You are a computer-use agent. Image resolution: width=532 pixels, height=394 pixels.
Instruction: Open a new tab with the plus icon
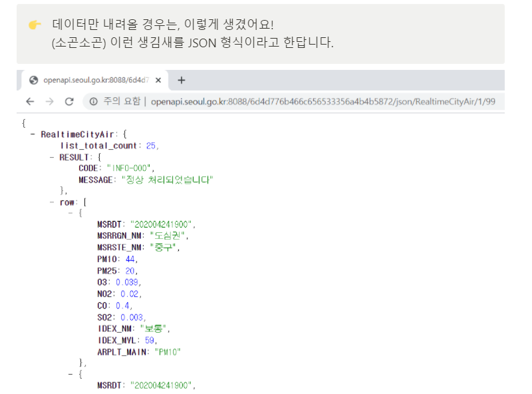click(181, 80)
